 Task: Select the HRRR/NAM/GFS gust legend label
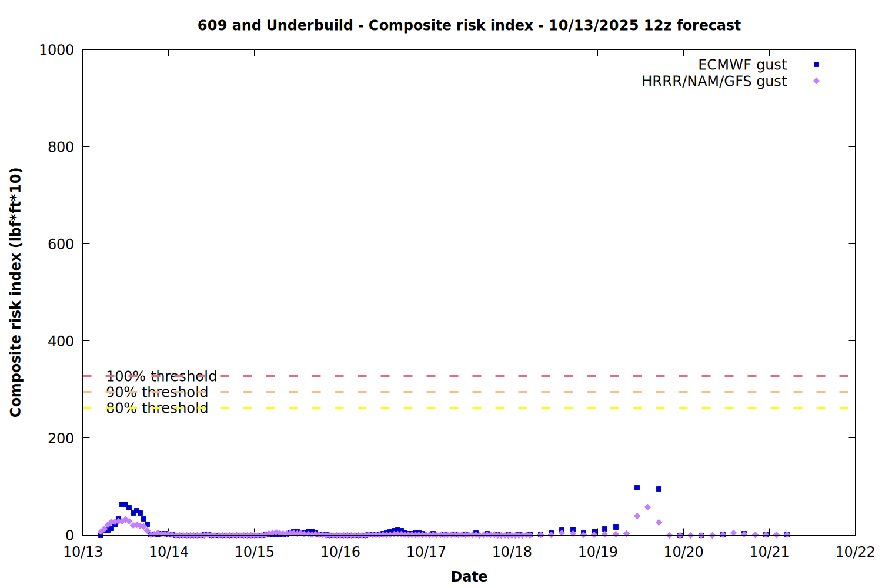pos(714,81)
